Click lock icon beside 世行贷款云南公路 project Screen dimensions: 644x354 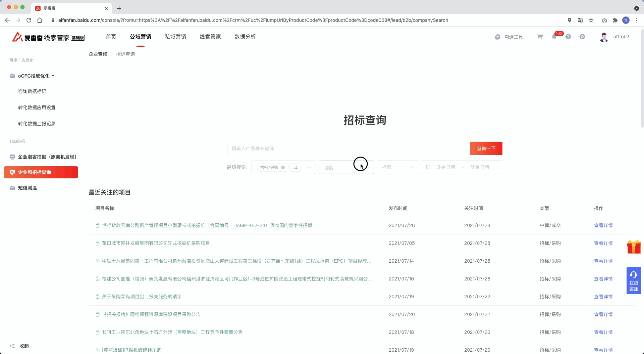[x=97, y=225]
